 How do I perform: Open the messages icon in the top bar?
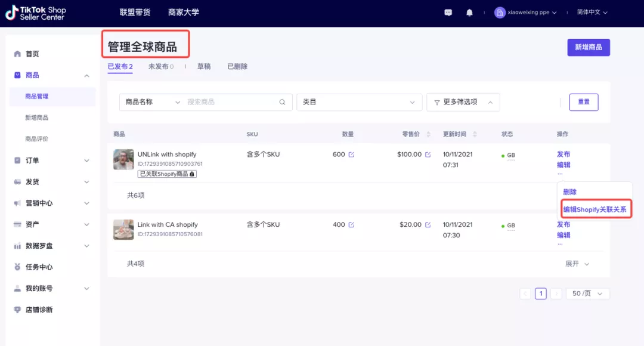click(448, 12)
